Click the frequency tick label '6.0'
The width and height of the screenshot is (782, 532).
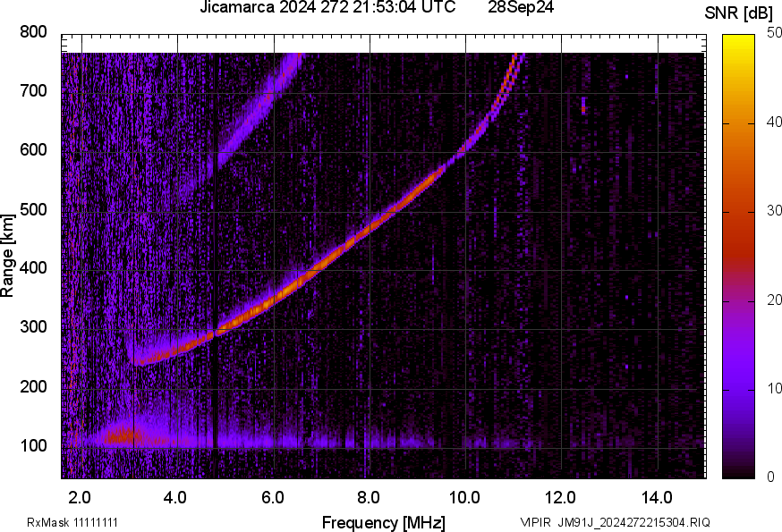pos(272,497)
